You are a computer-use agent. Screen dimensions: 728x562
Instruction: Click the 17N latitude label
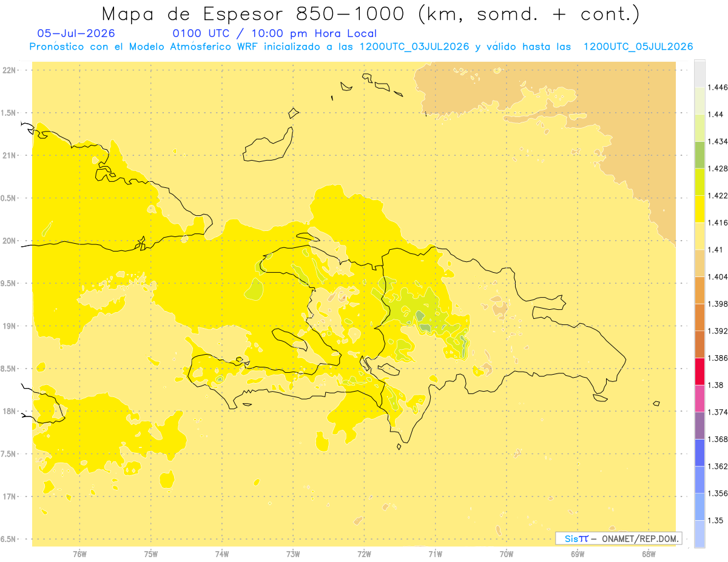(9, 497)
